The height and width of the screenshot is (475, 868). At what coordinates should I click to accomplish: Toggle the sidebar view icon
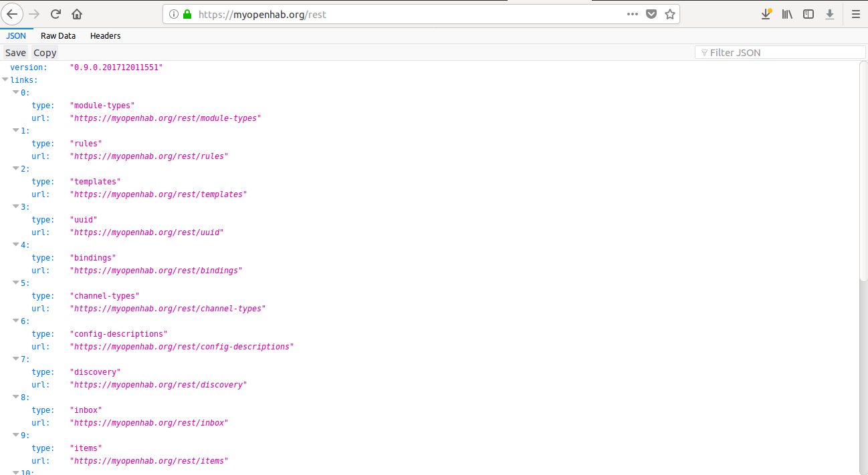click(808, 14)
